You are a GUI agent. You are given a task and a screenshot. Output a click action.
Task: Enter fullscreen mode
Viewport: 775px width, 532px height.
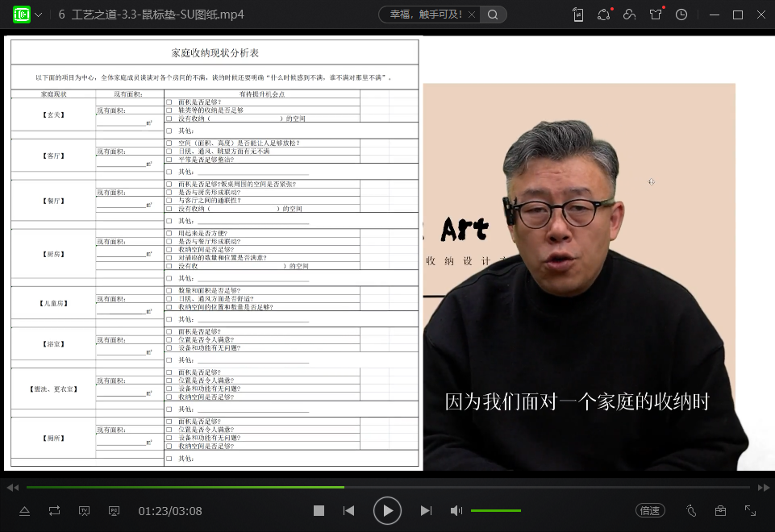click(x=750, y=510)
